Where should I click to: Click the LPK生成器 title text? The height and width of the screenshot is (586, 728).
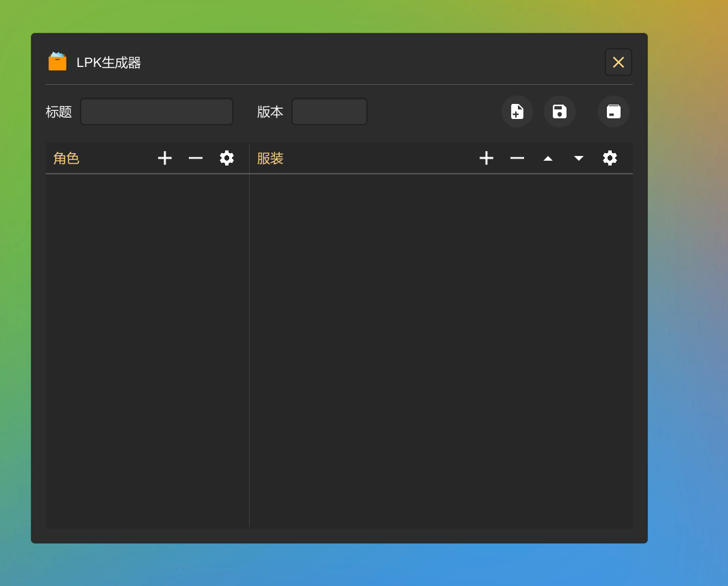click(109, 63)
